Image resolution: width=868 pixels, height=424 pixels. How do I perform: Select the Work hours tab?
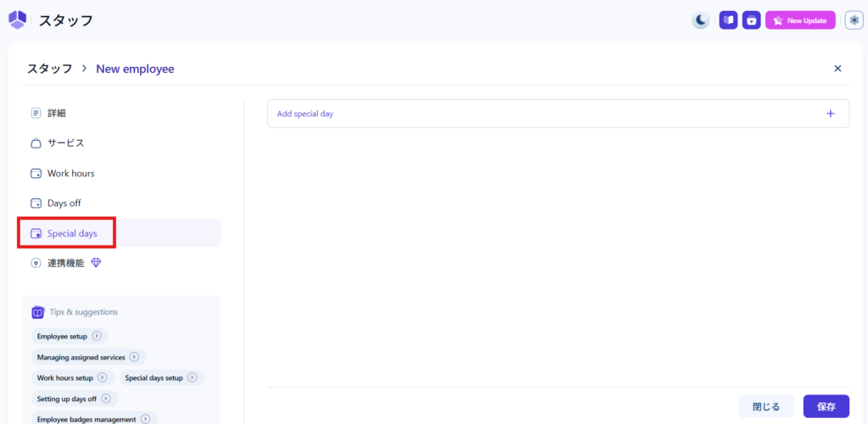click(70, 173)
